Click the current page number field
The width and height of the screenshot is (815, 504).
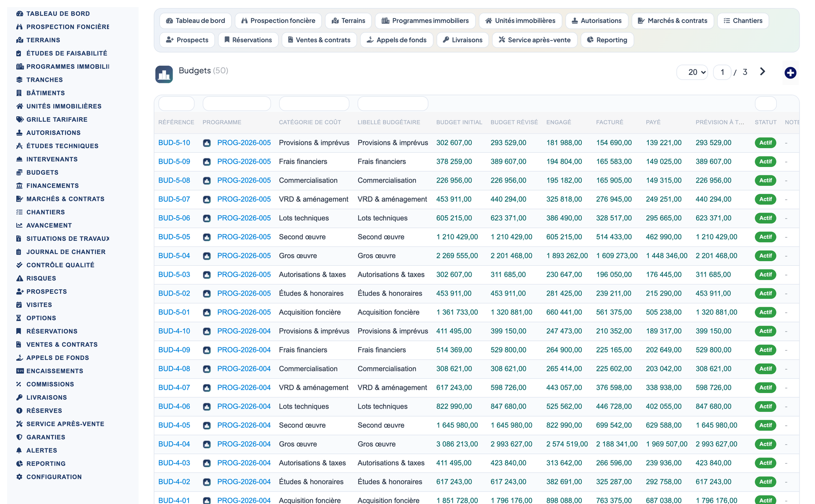tap(722, 72)
